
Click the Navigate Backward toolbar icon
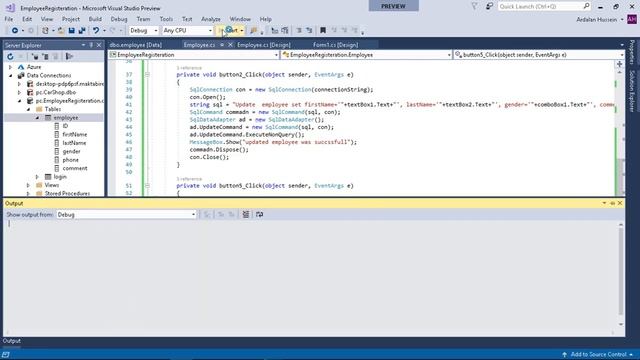pos(15,31)
